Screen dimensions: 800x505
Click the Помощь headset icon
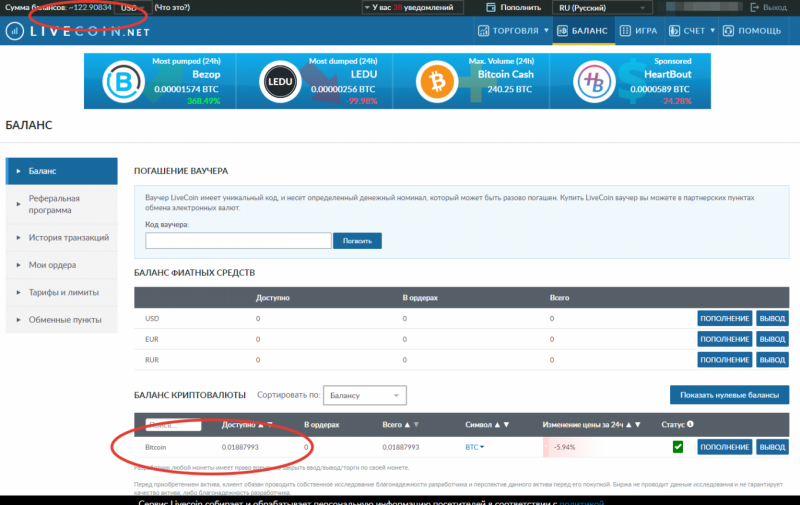pos(728,31)
